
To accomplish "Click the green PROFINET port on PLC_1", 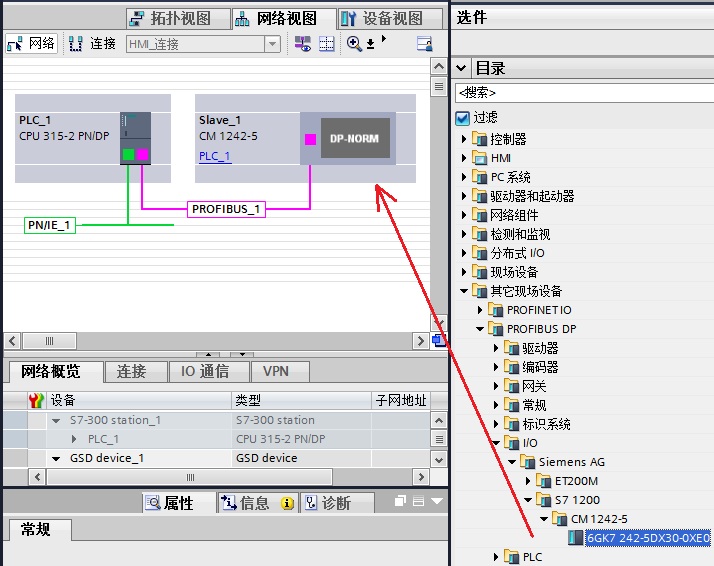I will (128, 155).
